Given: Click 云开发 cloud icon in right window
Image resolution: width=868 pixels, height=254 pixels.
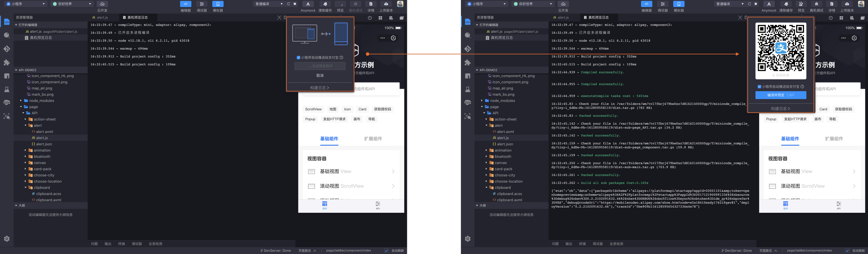Looking at the screenshot, I should (x=563, y=4).
